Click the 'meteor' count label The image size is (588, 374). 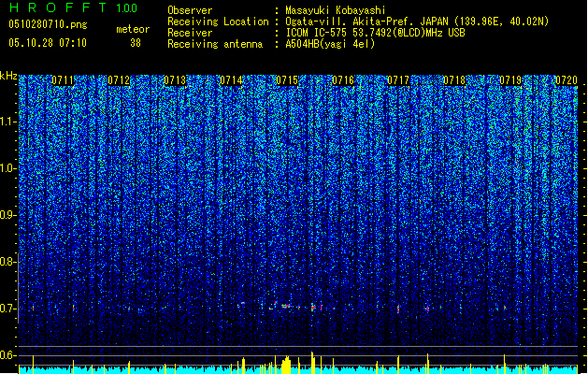click(133, 29)
